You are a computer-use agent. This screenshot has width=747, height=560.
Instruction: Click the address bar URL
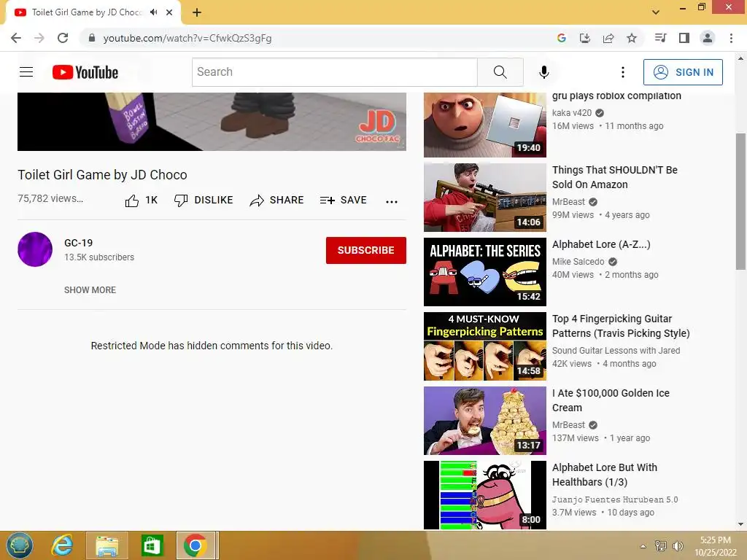[x=187, y=38]
